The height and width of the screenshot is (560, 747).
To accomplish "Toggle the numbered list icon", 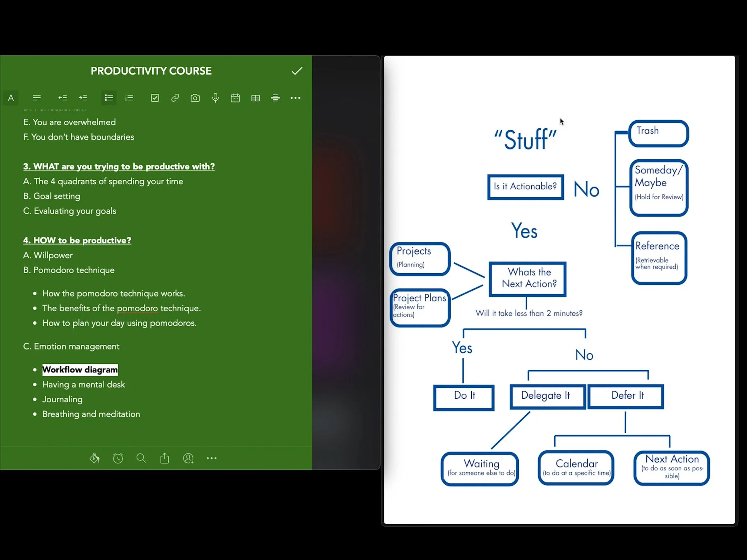I will [129, 98].
